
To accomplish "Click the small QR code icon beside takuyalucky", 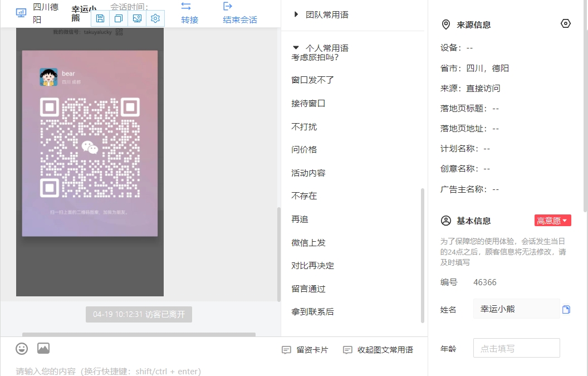I will click(x=119, y=32).
